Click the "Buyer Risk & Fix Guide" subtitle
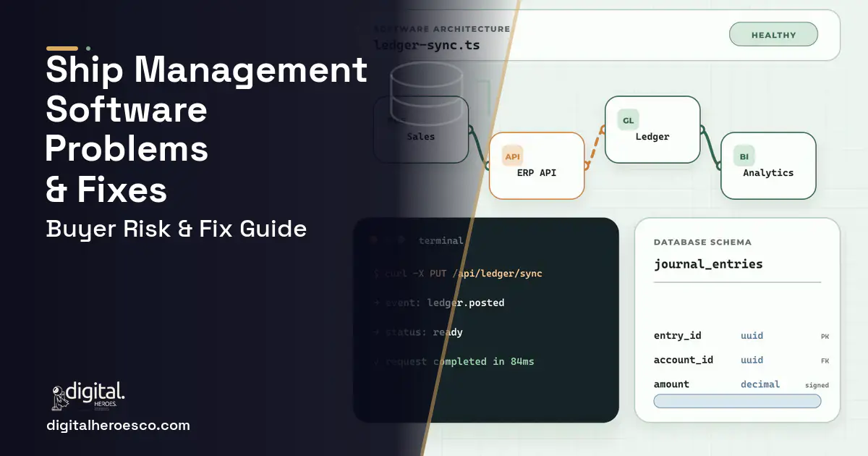Viewport: 868px width, 456px height. coord(176,229)
